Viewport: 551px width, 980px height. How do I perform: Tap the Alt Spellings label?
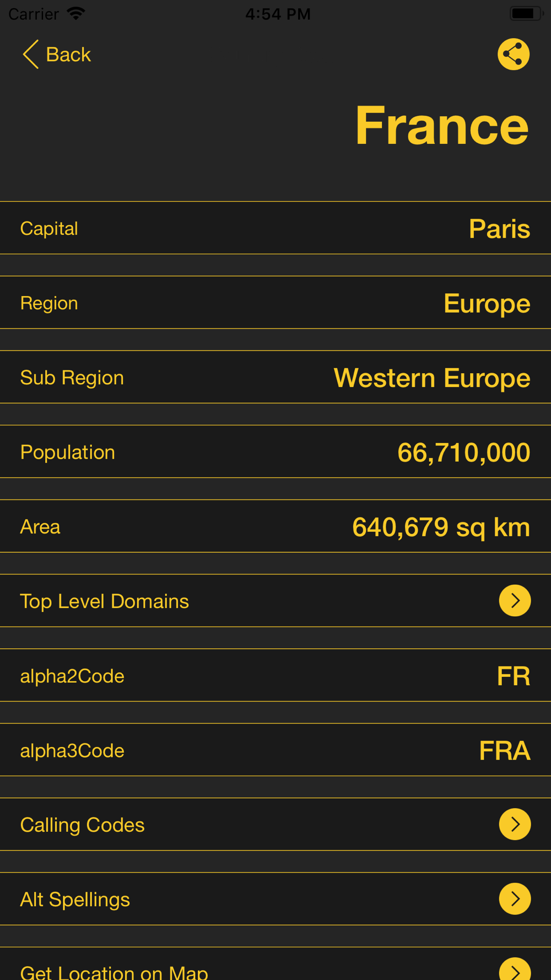click(75, 900)
